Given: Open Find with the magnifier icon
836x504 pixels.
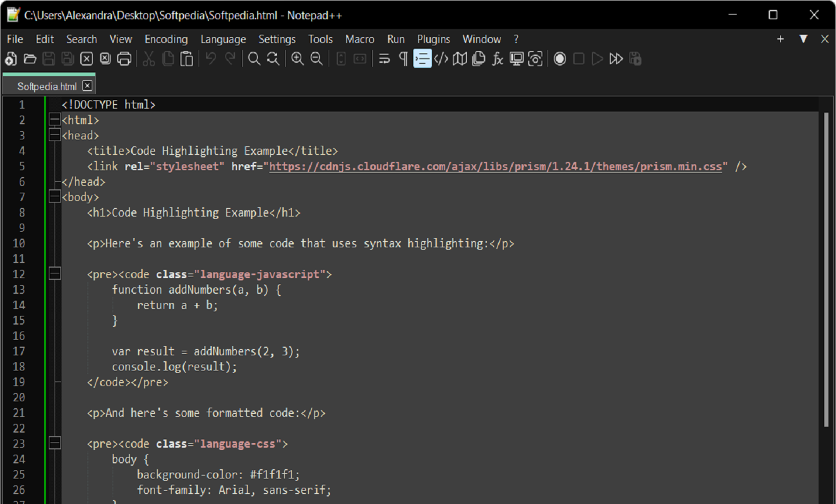Looking at the screenshot, I should tap(254, 59).
